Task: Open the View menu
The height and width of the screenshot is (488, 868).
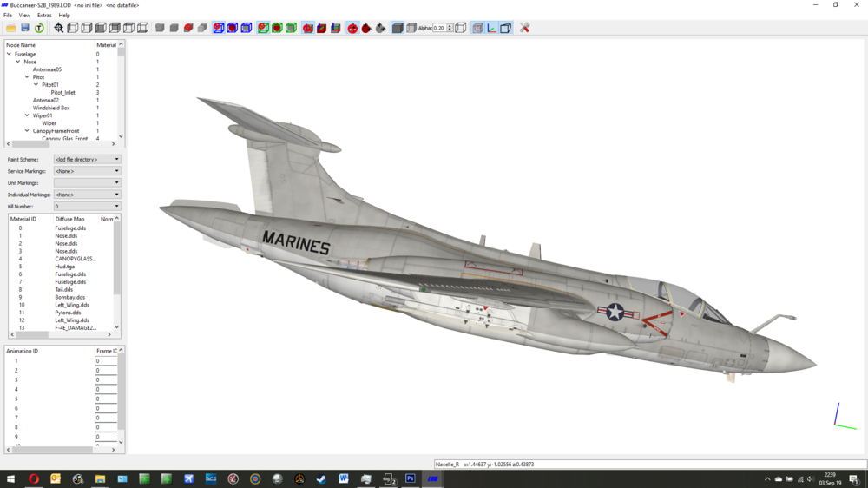Action: pyautogui.click(x=24, y=15)
